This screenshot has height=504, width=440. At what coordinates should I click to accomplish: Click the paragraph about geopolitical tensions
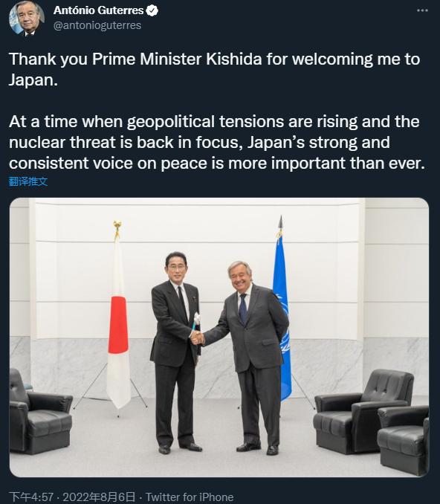pyautogui.click(x=217, y=143)
